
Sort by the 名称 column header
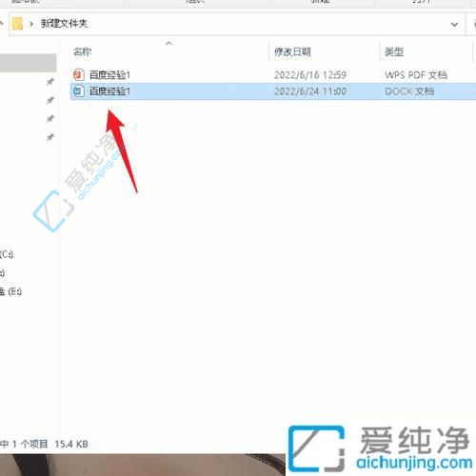[83, 51]
